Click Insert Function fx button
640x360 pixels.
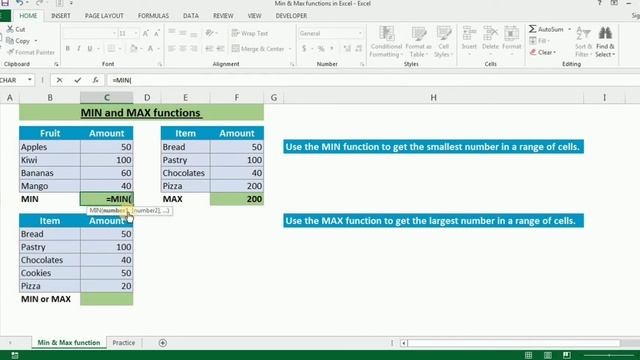(95, 80)
